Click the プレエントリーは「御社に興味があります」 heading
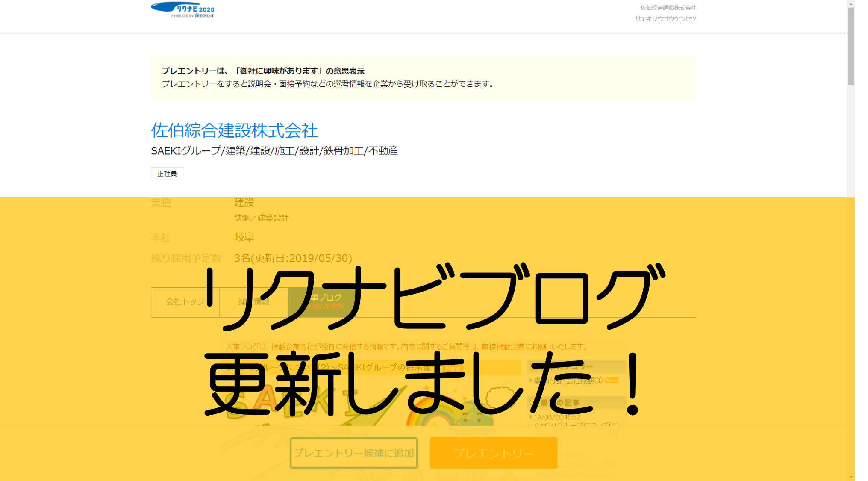This screenshot has height=481, width=868. (263, 71)
